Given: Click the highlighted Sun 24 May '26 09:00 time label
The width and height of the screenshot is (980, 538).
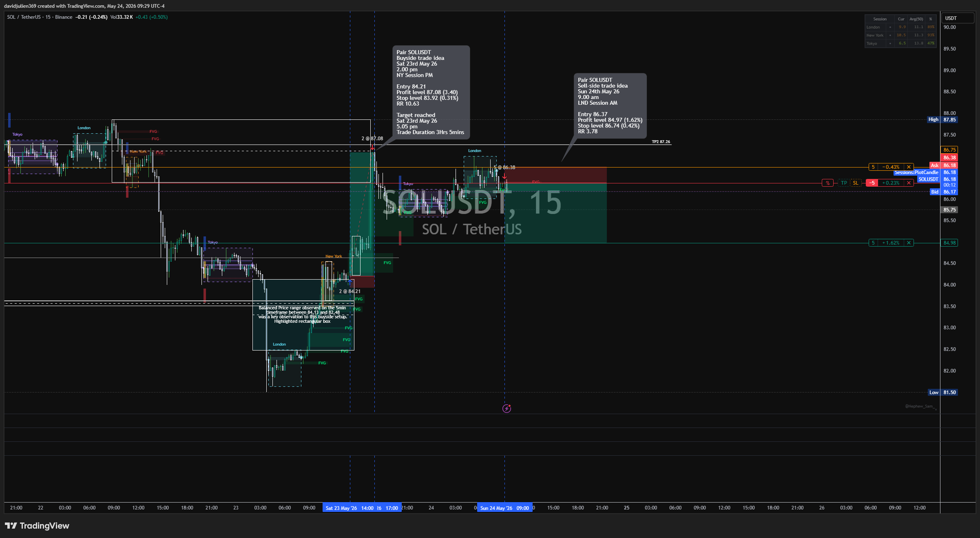Looking at the screenshot, I should [504, 508].
